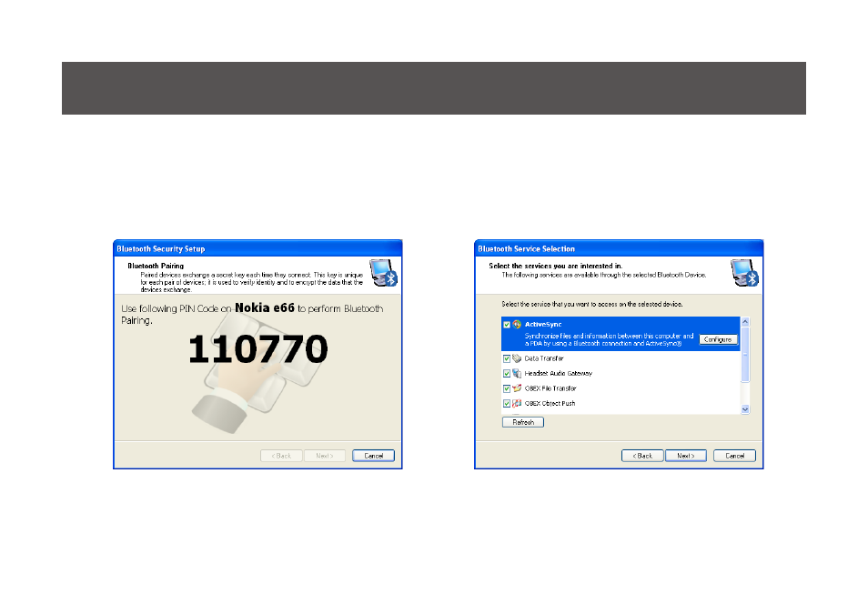
Task: Click the OBEX Object Push icon
Action: point(517,404)
